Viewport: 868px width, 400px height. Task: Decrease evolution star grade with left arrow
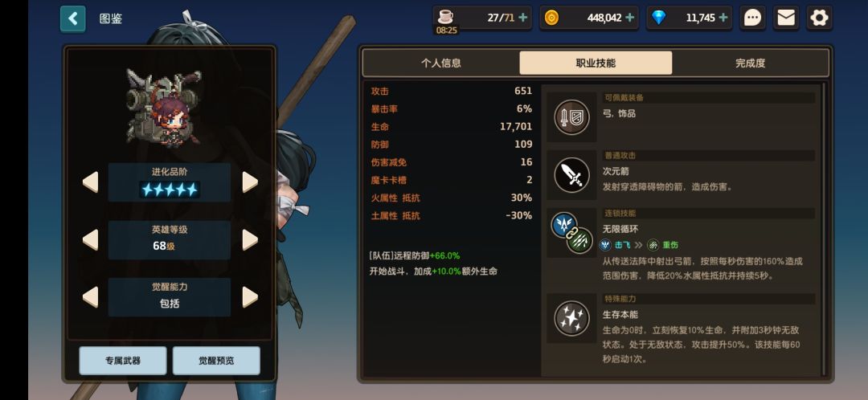click(90, 182)
